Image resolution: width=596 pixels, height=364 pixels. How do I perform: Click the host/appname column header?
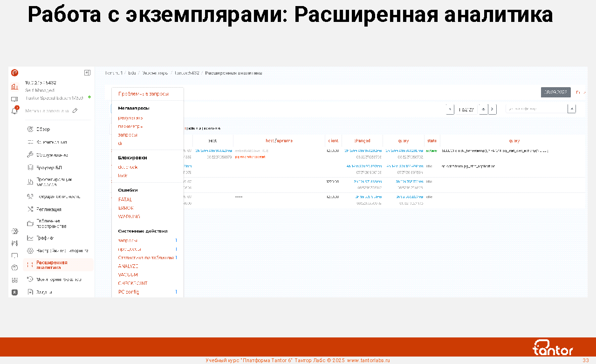coord(279,140)
